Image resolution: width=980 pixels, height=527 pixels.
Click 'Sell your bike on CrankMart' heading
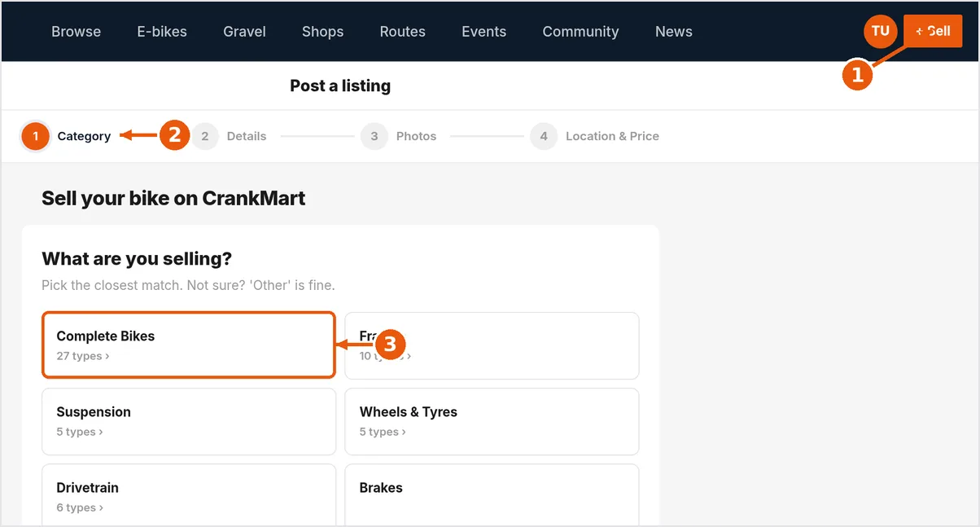173,198
